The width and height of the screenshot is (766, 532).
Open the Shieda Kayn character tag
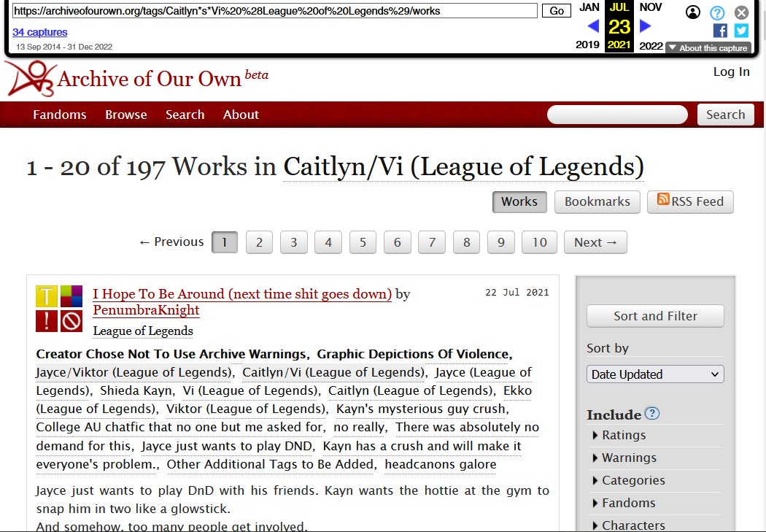point(136,391)
